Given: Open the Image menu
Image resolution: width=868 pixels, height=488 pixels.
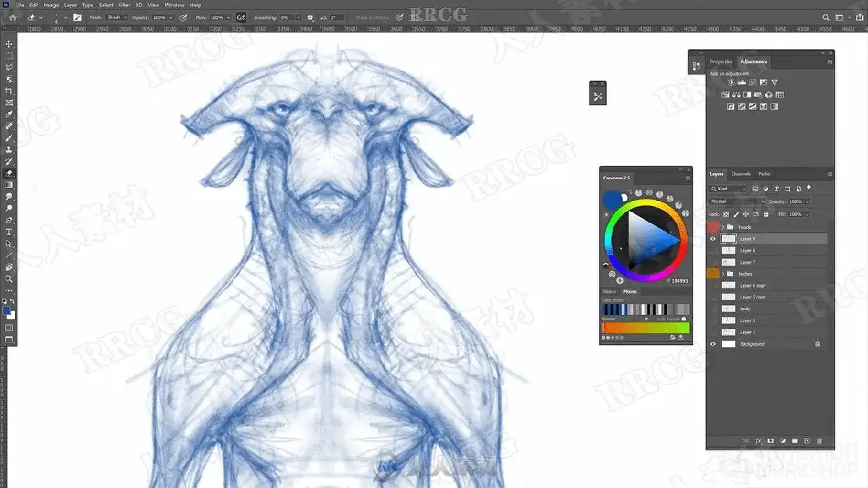Looking at the screenshot, I should (51, 4).
